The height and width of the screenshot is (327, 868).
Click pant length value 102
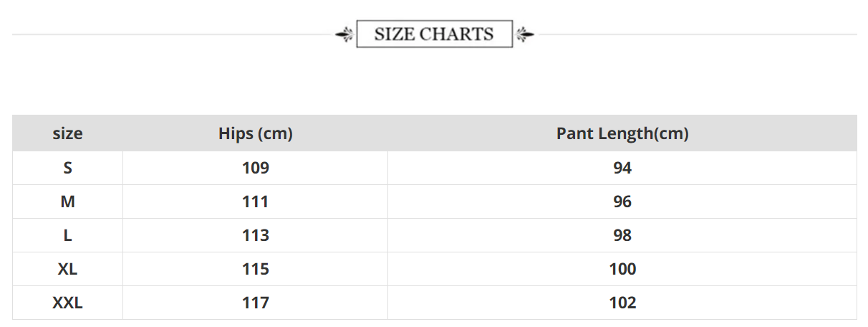point(622,303)
